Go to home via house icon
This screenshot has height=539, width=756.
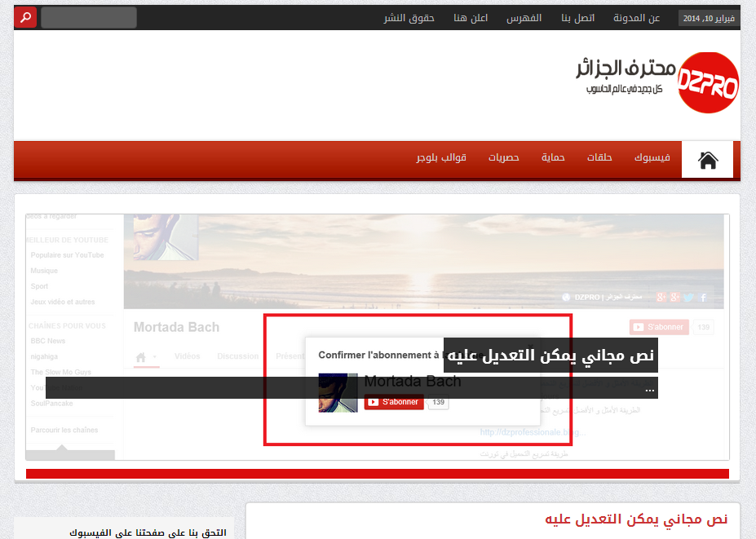[x=707, y=160]
